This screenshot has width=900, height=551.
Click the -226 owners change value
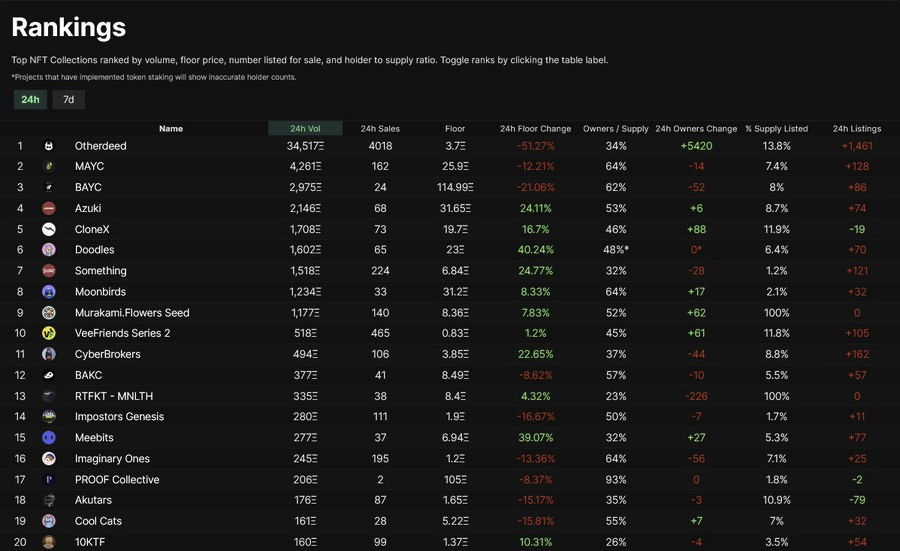[696, 396]
